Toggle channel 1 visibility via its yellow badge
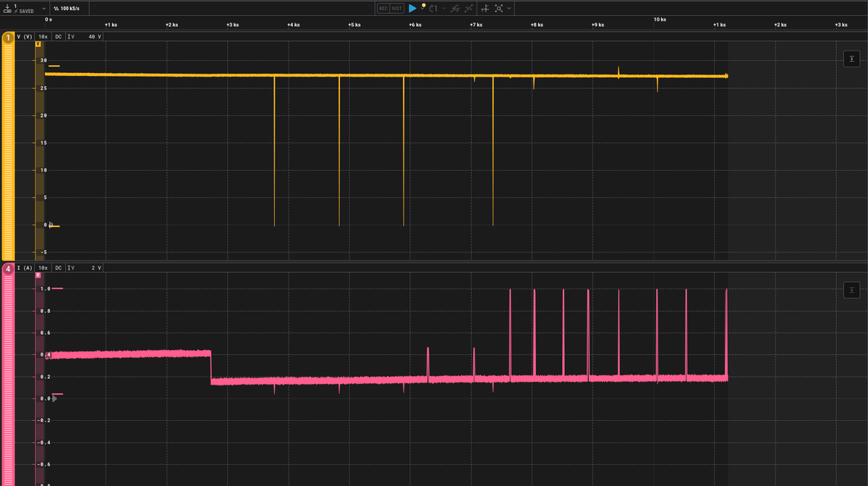The image size is (868, 486). (7, 37)
